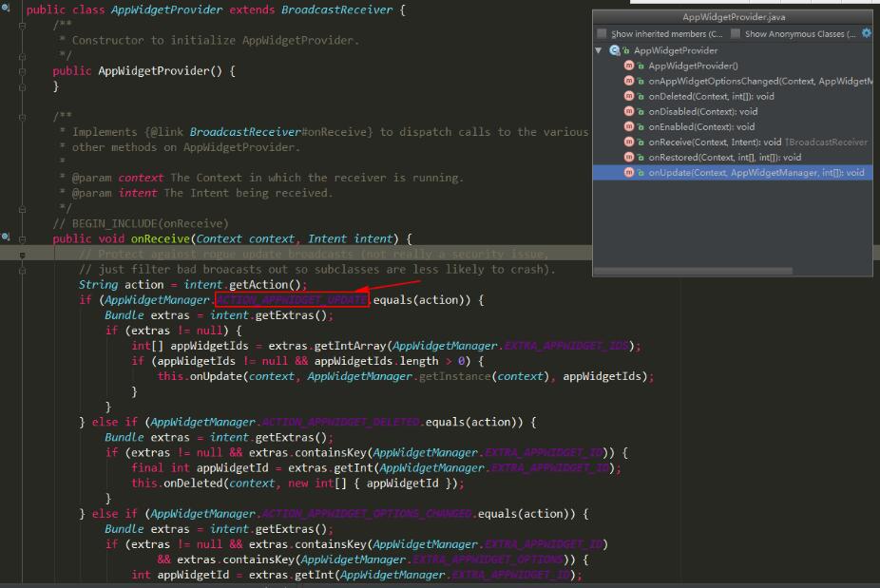
Task: Fold the constructor Javadoc comment block
Action: click(x=22, y=27)
